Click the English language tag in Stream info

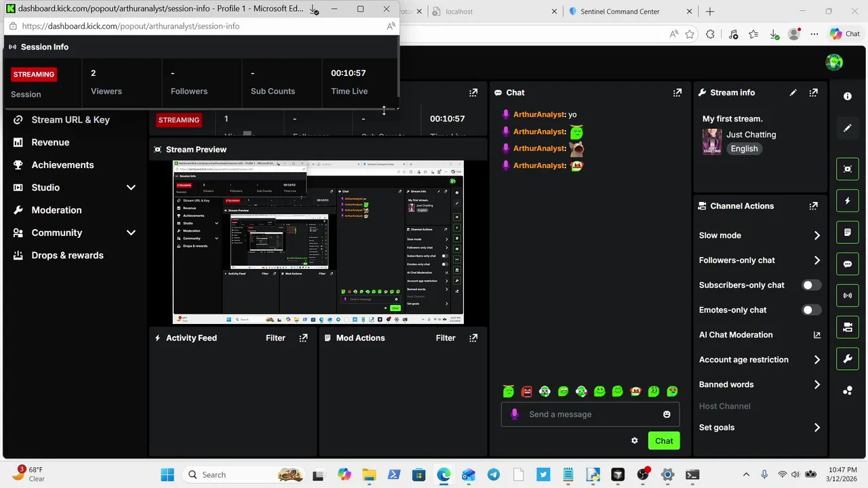(x=744, y=148)
